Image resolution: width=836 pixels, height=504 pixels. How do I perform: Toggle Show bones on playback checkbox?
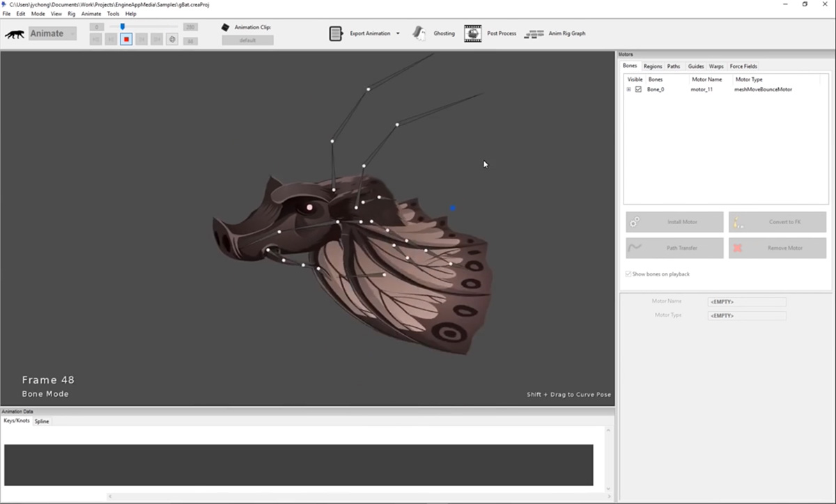(628, 274)
